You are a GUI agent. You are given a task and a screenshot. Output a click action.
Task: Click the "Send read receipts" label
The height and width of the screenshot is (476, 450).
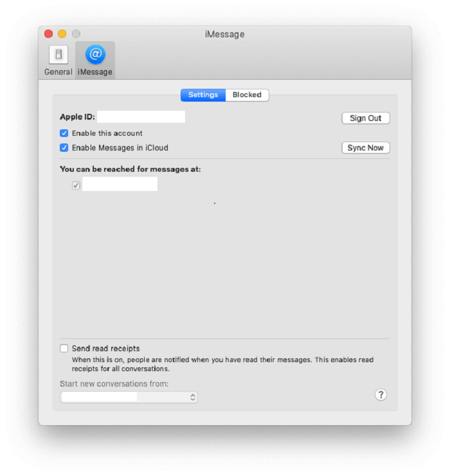click(x=106, y=349)
